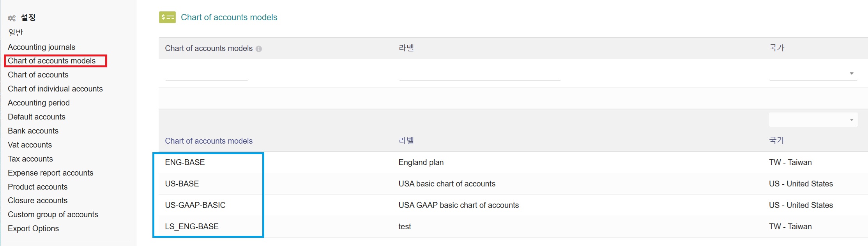Sort by Chart of accounts models column header
Screen dimensions: 868x246
click(x=209, y=141)
